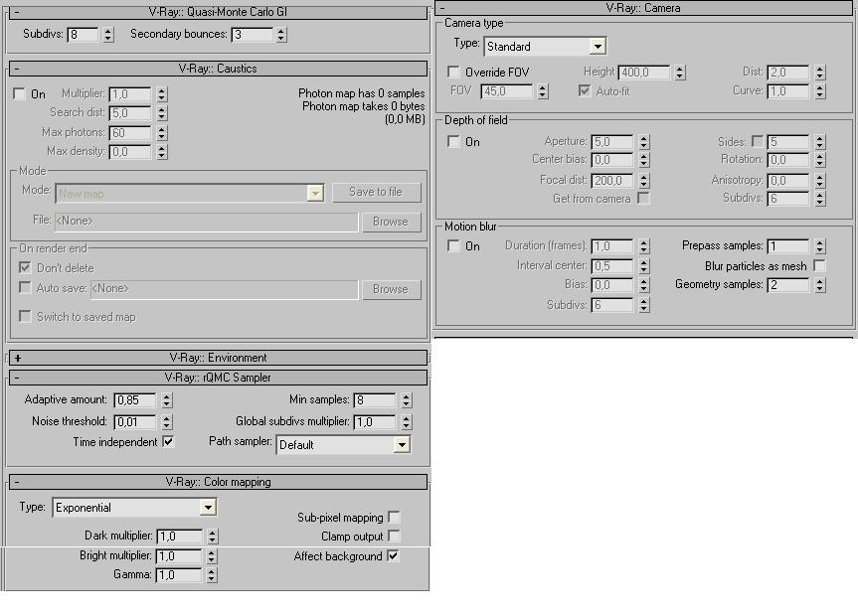Click the Global subdivs multiplier field
Screen dimensions: 858x616
pyautogui.click(x=374, y=422)
